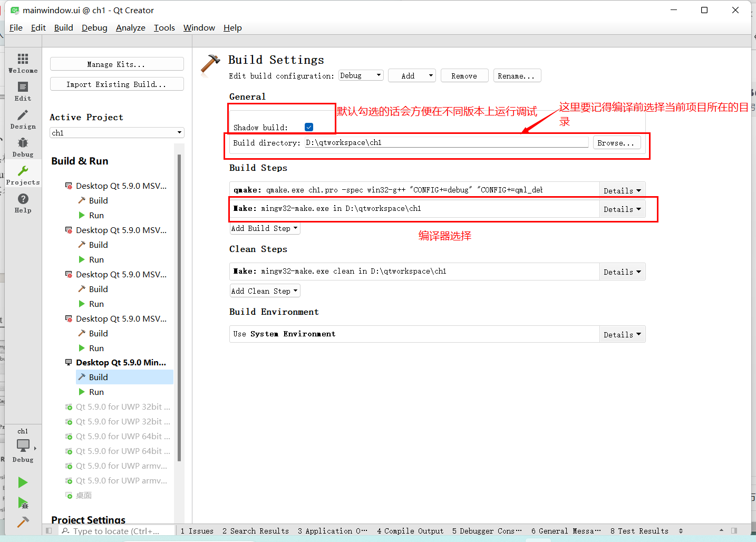This screenshot has width=756, height=542.
Task: Toggle the right sidebar from the status bar
Action: click(734, 531)
